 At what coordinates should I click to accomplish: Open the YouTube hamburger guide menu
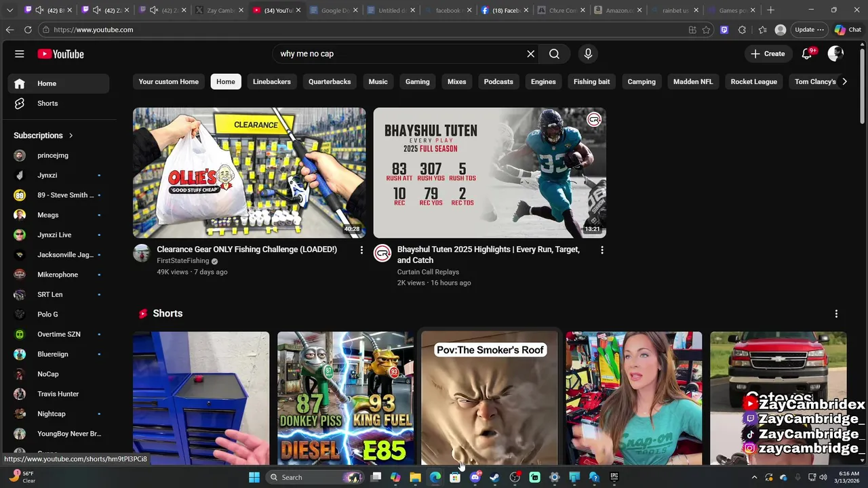(20, 54)
